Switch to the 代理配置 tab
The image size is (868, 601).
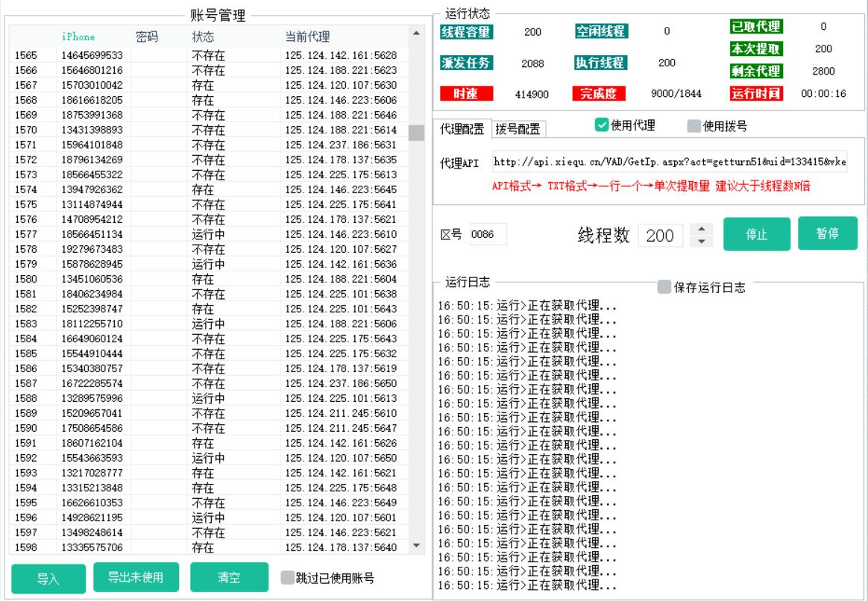pyautogui.click(x=462, y=129)
